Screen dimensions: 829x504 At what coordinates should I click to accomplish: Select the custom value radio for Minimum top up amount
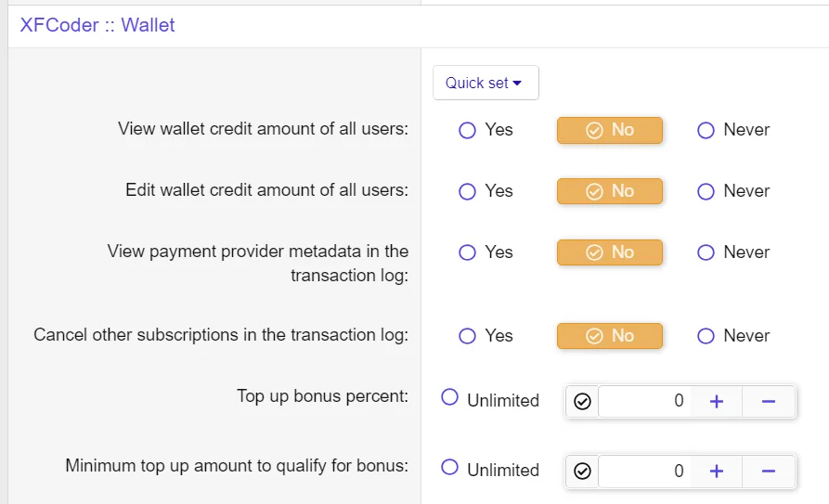pyautogui.click(x=582, y=471)
